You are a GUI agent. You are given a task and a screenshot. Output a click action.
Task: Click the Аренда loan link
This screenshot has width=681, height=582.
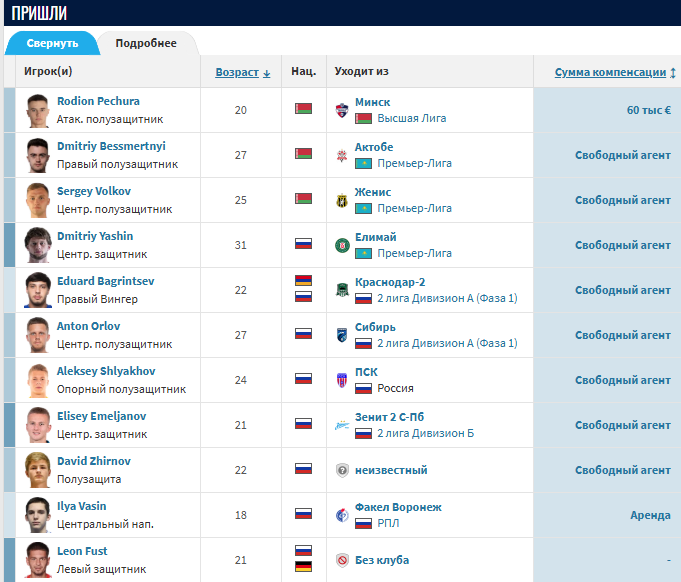pos(651,515)
